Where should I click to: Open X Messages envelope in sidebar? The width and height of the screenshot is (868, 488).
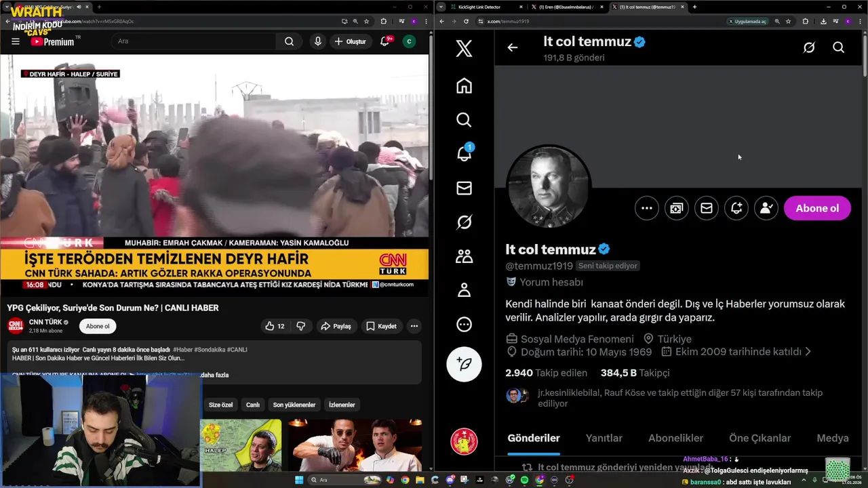point(464,188)
